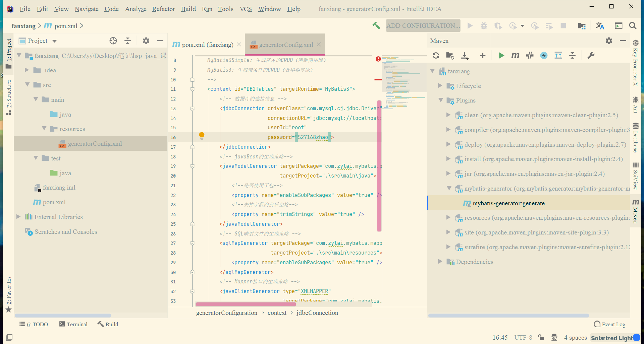Expand the Lifecycle node in Maven
Screen dimensions: 644x344
[x=440, y=86]
